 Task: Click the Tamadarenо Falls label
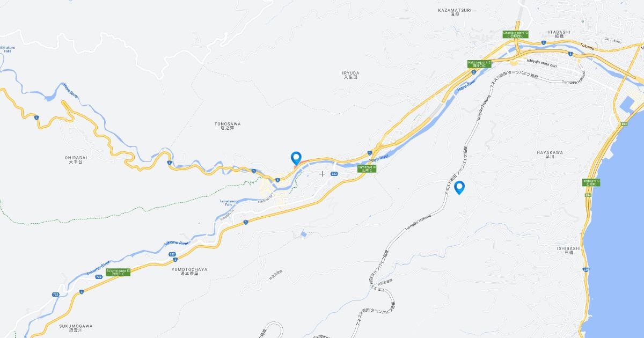point(225,203)
